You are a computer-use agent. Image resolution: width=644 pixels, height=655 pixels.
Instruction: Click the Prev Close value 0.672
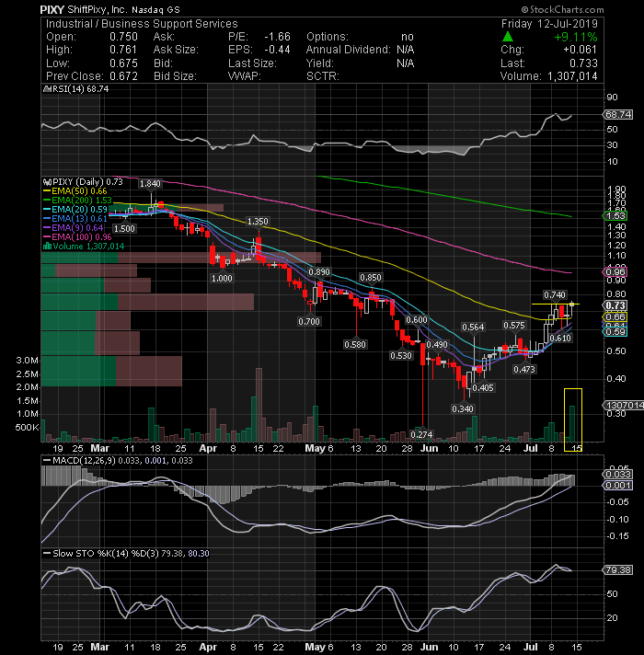123,76
